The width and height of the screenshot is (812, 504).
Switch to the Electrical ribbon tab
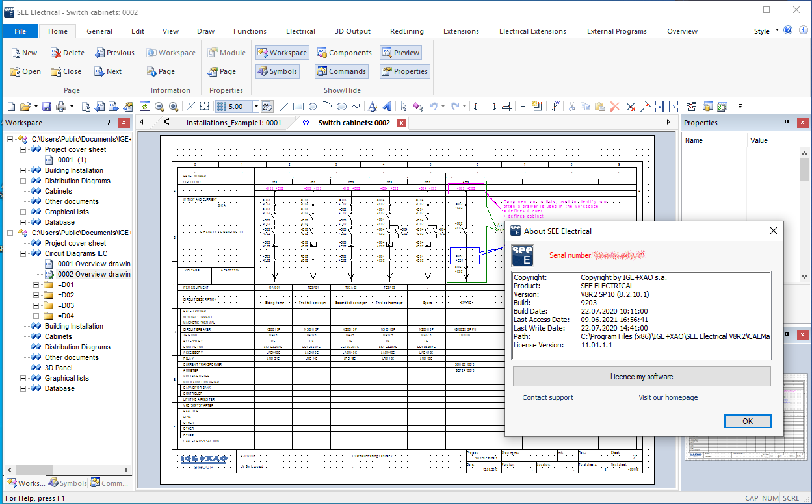300,31
